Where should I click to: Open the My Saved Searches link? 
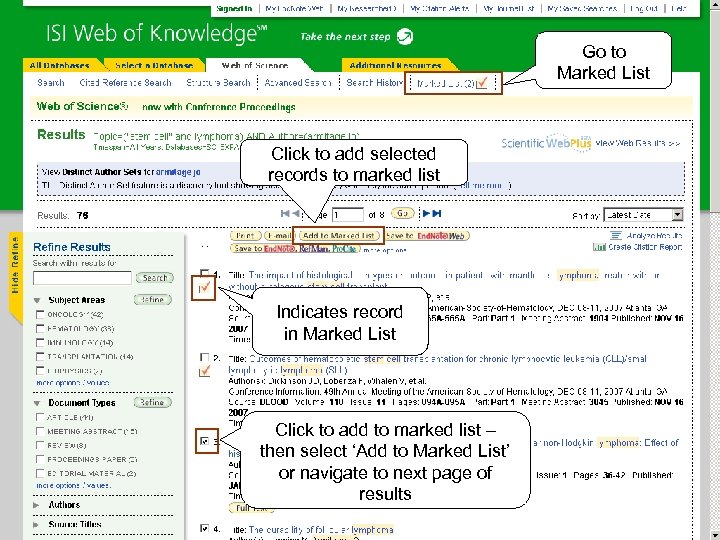point(582,8)
